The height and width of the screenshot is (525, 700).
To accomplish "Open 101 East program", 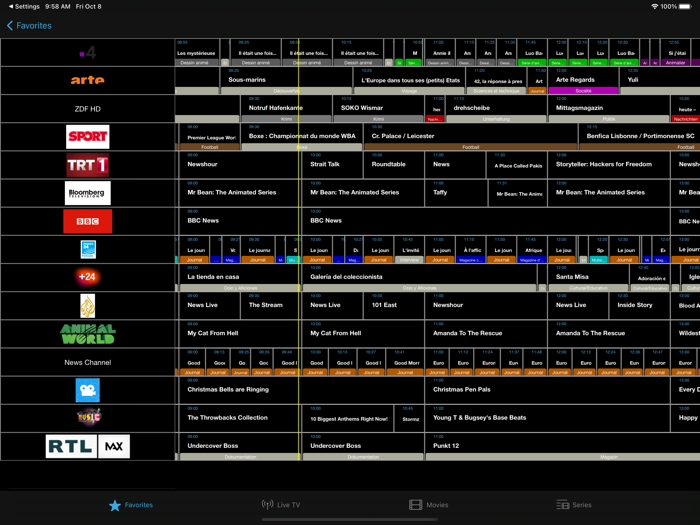I will point(394,305).
